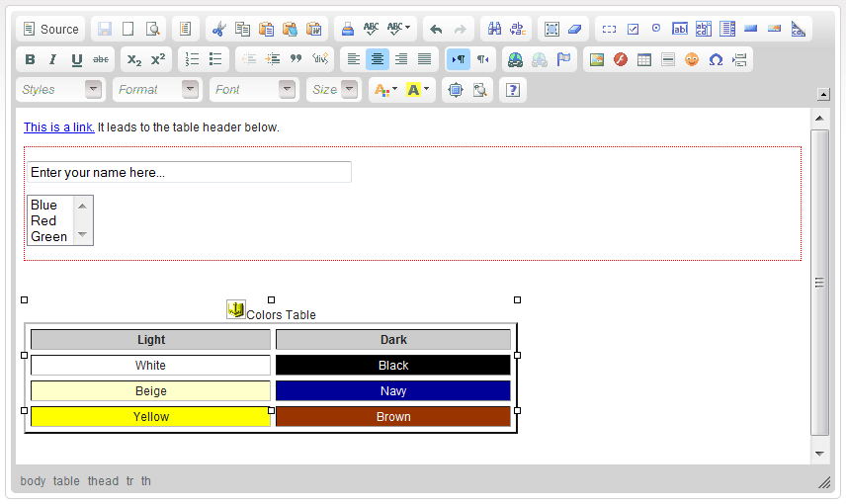Click the 'This is a link' hyperlink

point(59,127)
